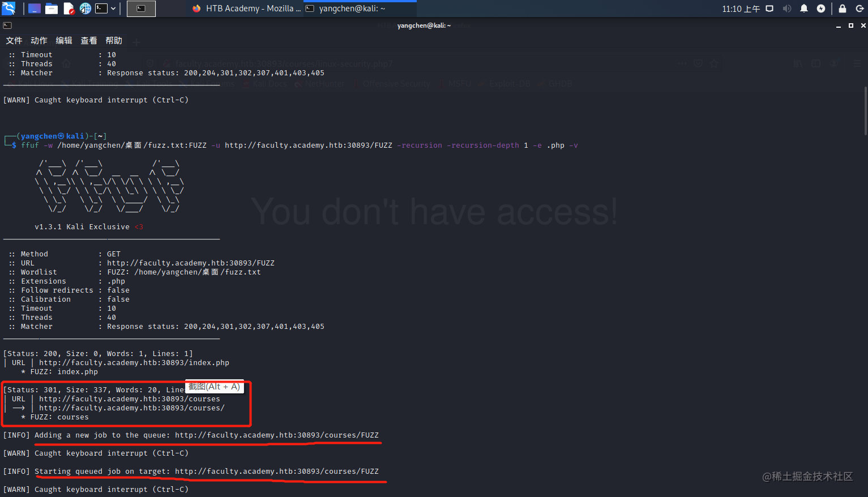The width and height of the screenshot is (868, 497).
Task: Open the 查看 menu in the terminal
Action: click(x=88, y=40)
